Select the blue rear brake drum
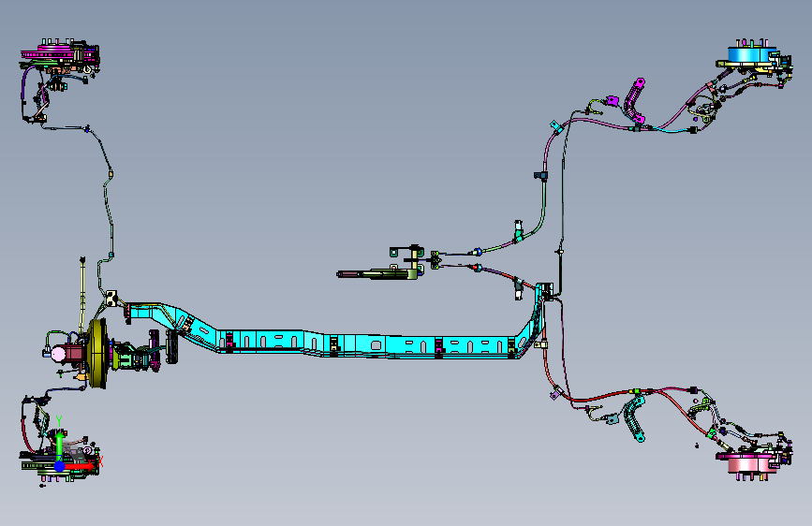812x526 pixels. point(751,54)
